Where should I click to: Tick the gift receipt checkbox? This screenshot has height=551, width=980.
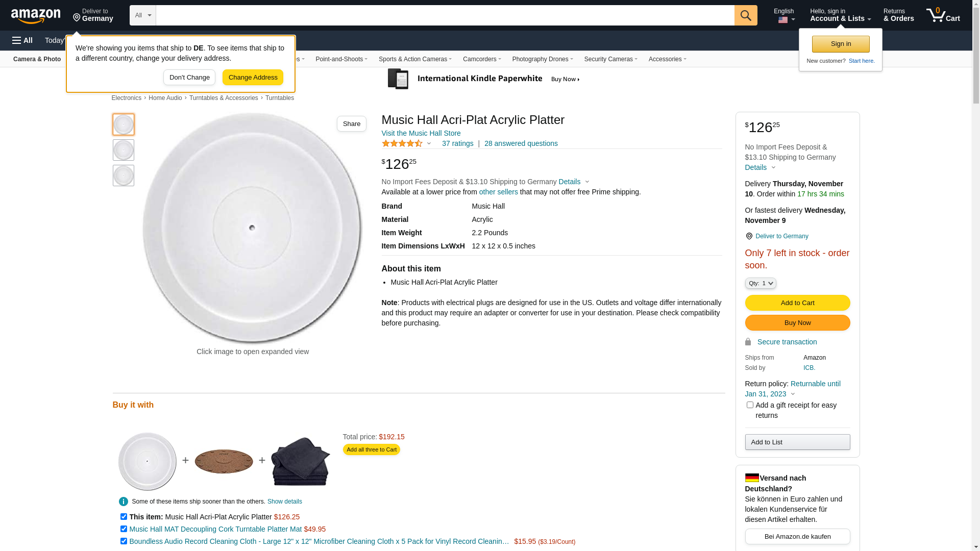tap(750, 405)
